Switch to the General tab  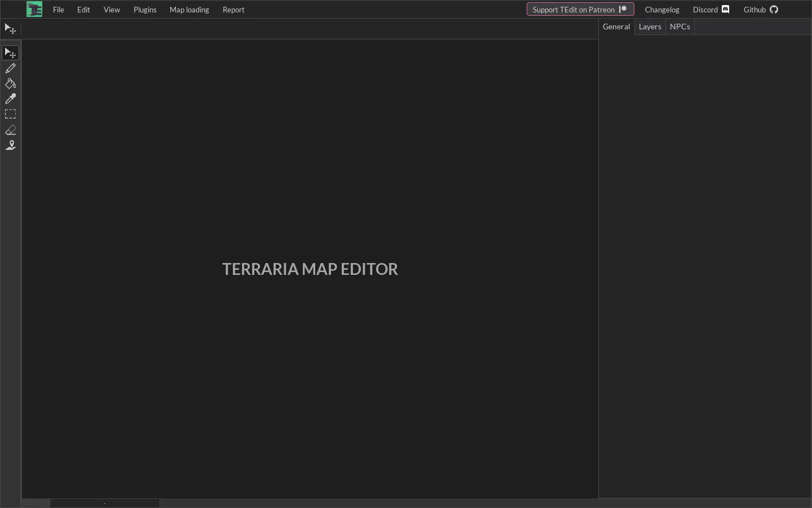[x=616, y=27]
